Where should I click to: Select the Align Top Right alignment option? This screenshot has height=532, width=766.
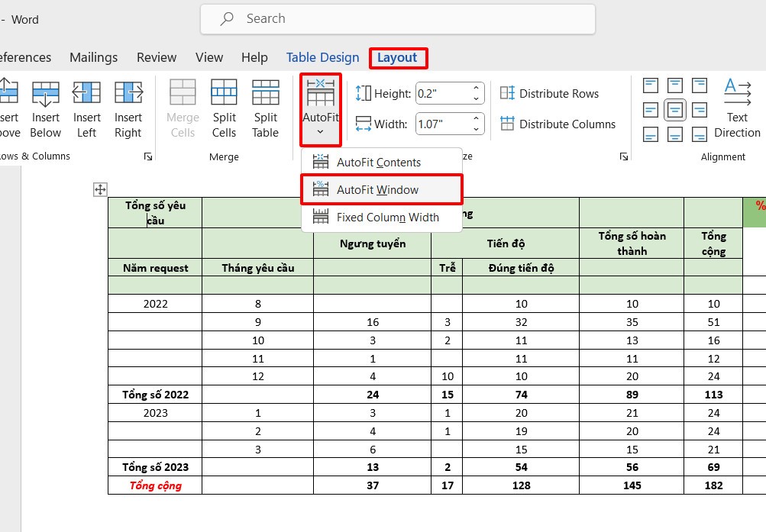click(699, 85)
